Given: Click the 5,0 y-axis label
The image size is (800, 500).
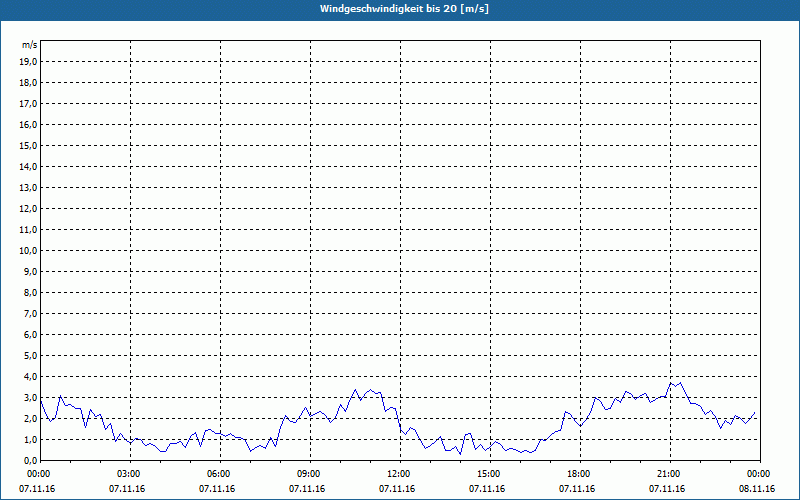Looking at the screenshot, I should coord(31,356).
